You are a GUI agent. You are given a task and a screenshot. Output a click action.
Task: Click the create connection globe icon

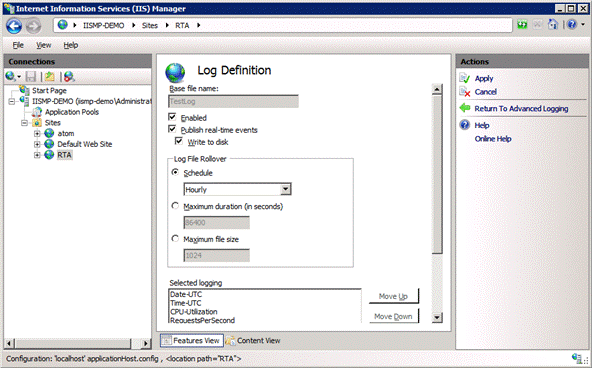tap(11, 77)
